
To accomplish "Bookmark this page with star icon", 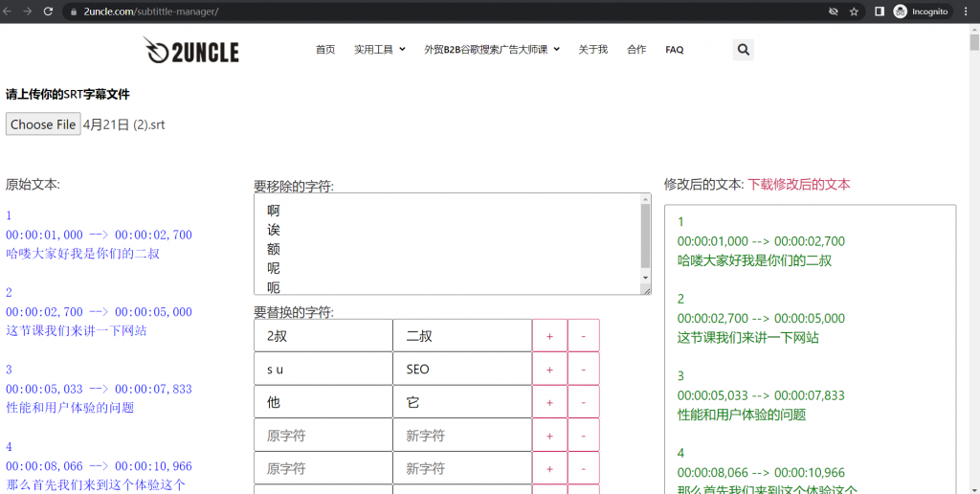I will click(854, 11).
